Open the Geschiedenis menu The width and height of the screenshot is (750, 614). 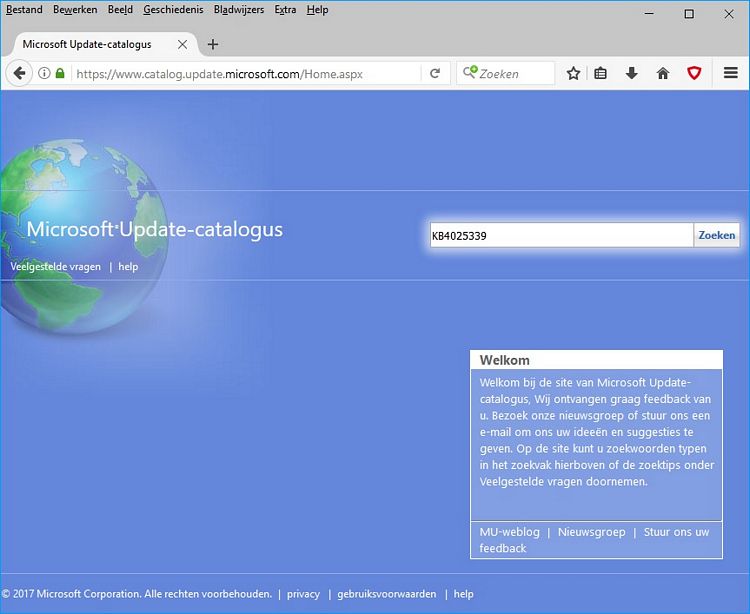(173, 10)
